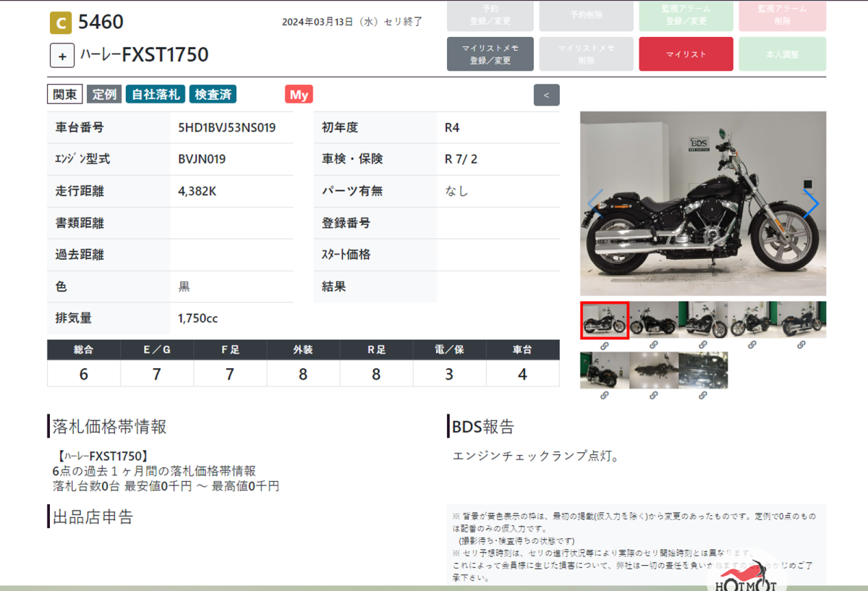Click 予約 登録／変更 button
Screen dimensions: 868x591
[490, 15]
